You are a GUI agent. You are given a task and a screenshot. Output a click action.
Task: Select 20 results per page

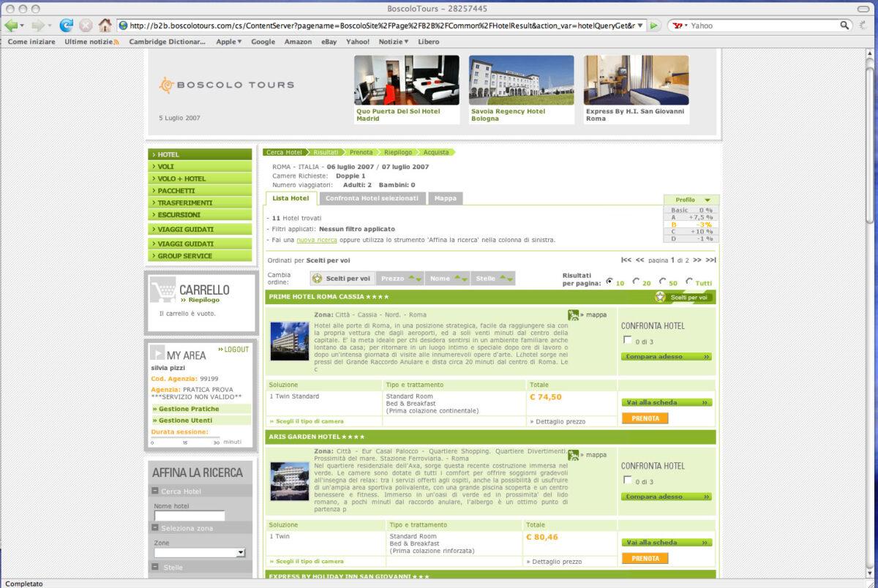(x=636, y=282)
